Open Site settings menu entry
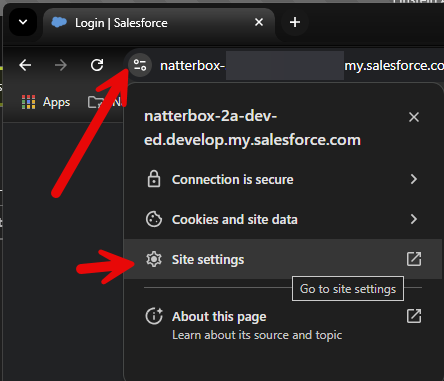Image resolution: width=444 pixels, height=381 pixels. point(283,259)
